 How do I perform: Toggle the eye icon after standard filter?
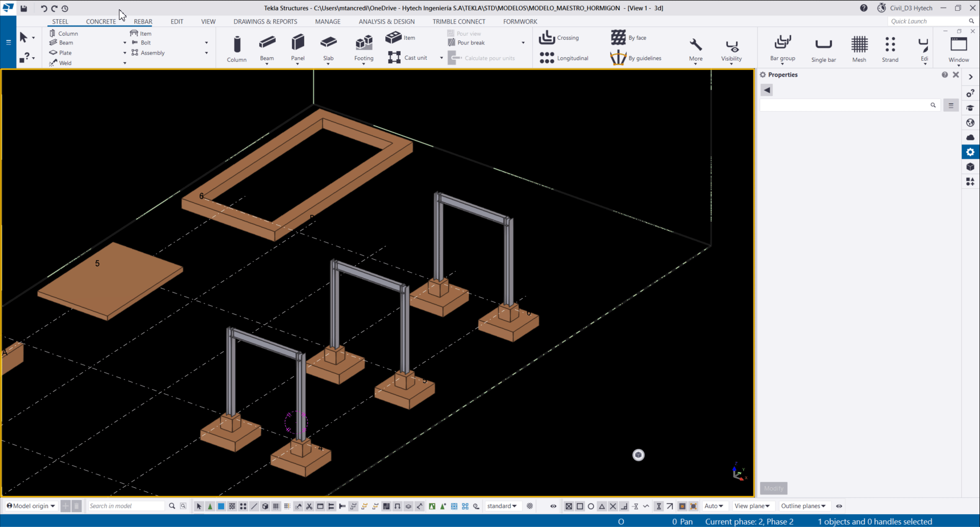click(553, 506)
